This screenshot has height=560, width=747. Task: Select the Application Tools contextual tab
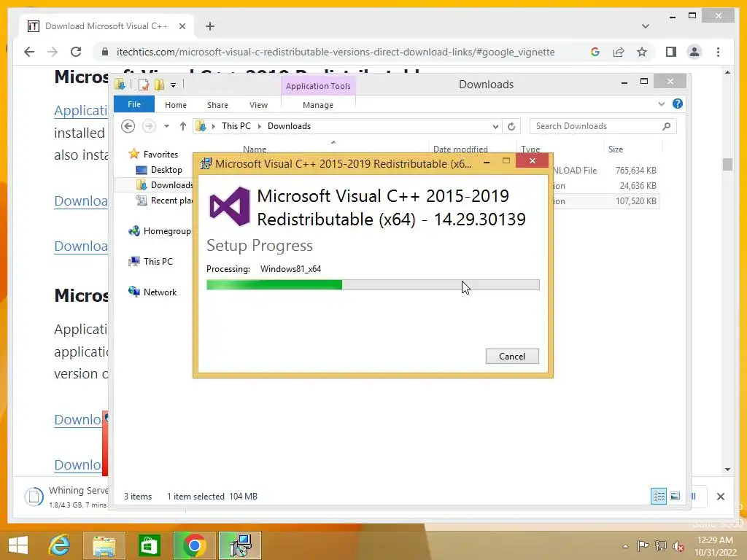pyautogui.click(x=318, y=86)
